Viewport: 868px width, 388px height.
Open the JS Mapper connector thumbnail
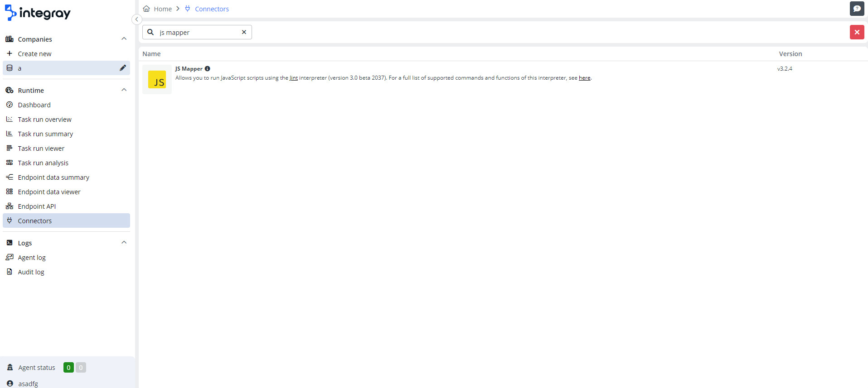pos(157,80)
